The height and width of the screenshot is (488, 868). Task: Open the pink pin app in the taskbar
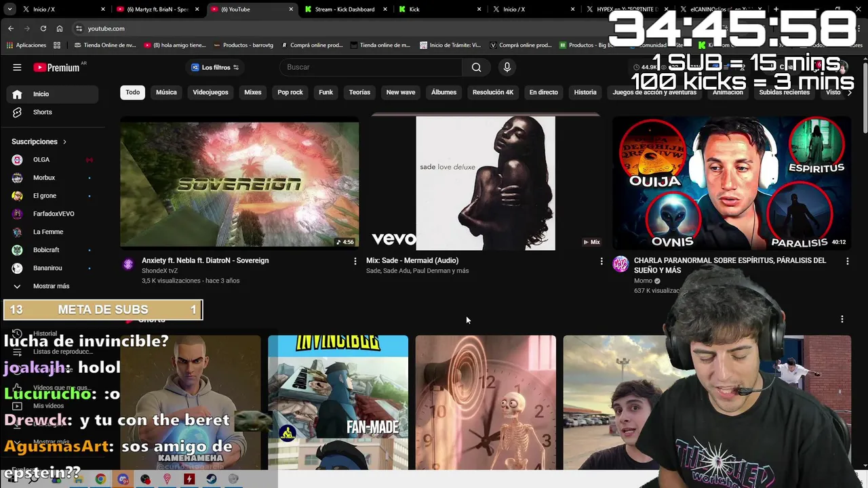coord(167,479)
